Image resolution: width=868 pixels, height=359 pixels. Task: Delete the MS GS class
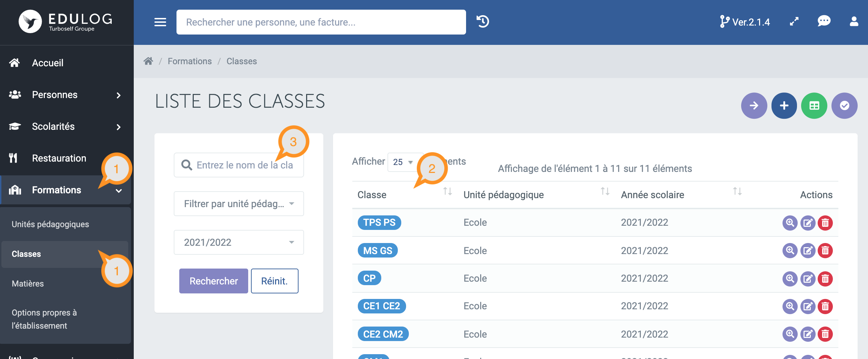coord(825,251)
